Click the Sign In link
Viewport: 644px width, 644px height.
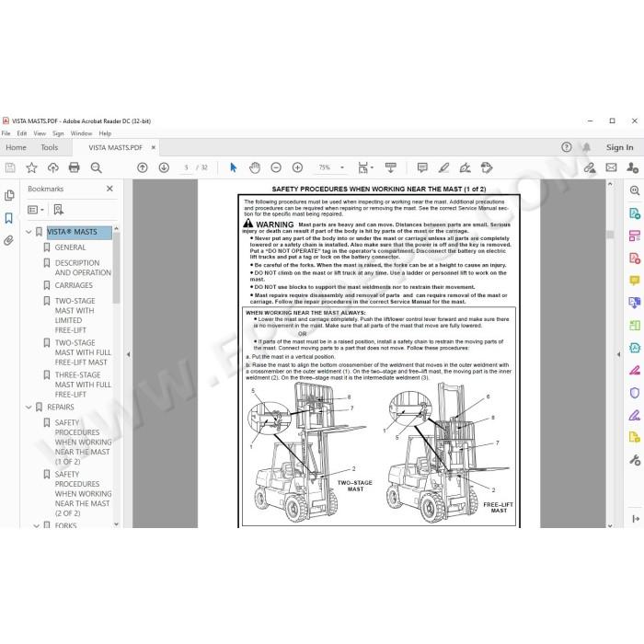619,147
